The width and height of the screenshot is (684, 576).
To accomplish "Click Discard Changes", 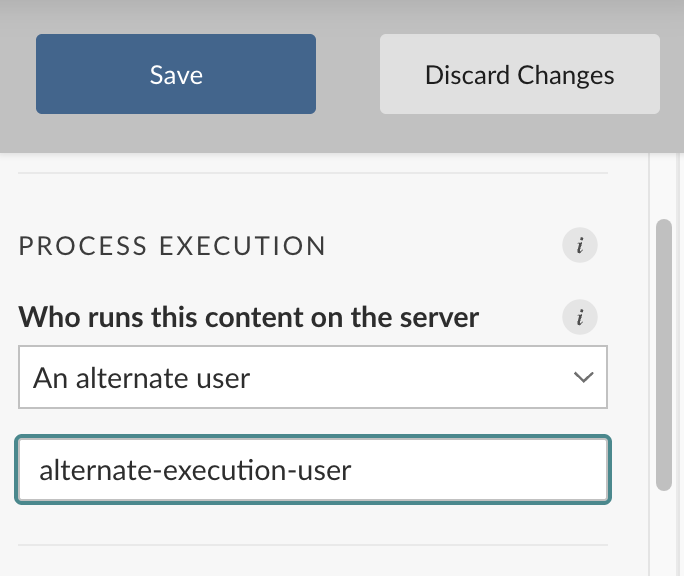I will (520, 74).
